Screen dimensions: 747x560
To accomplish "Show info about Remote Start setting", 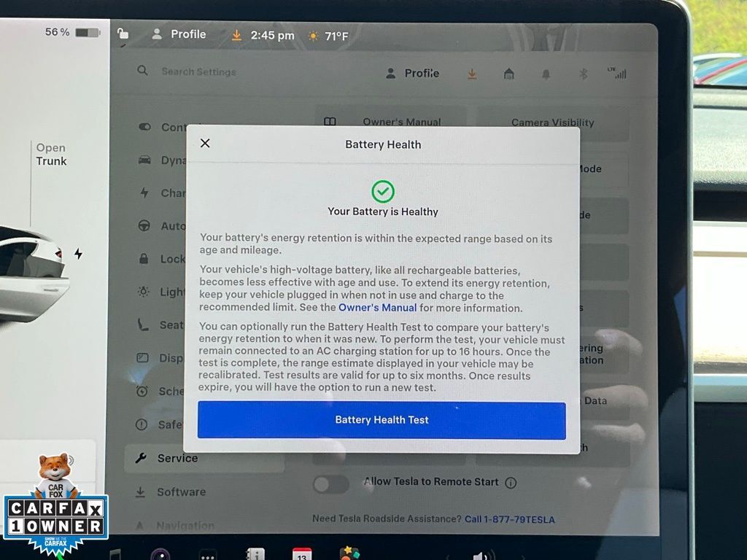I will (511, 483).
